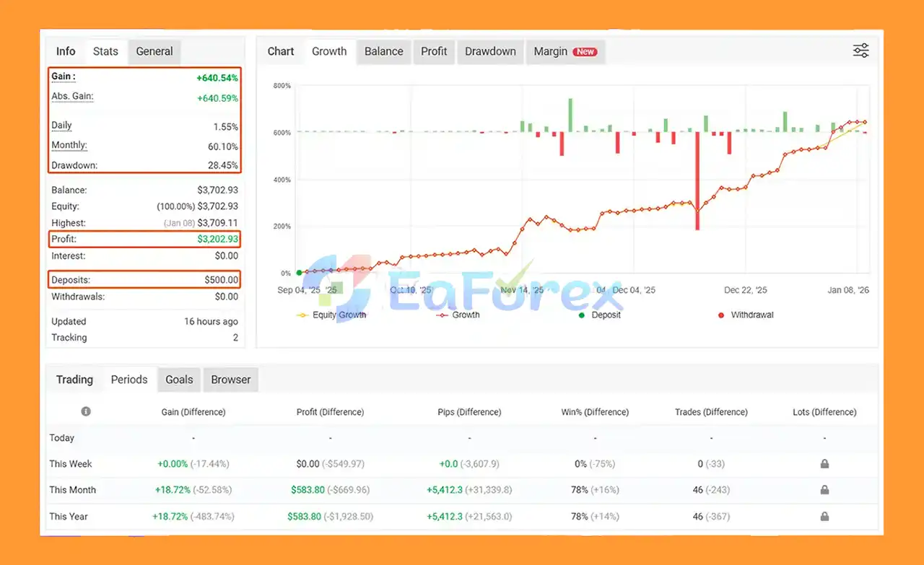Open the chart settings sliders icon
The height and width of the screenshot is (565, 924).
click(860, 51)
